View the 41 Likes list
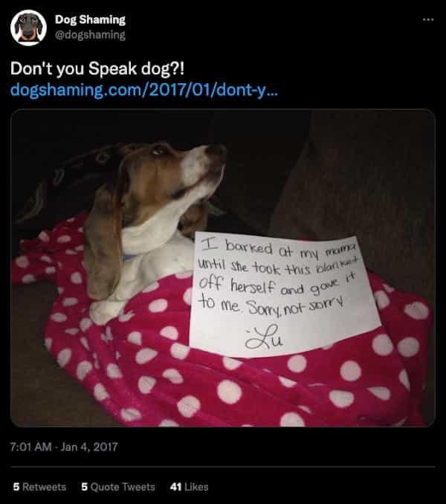Screen dimensions: 446x504 coord(189,487)
